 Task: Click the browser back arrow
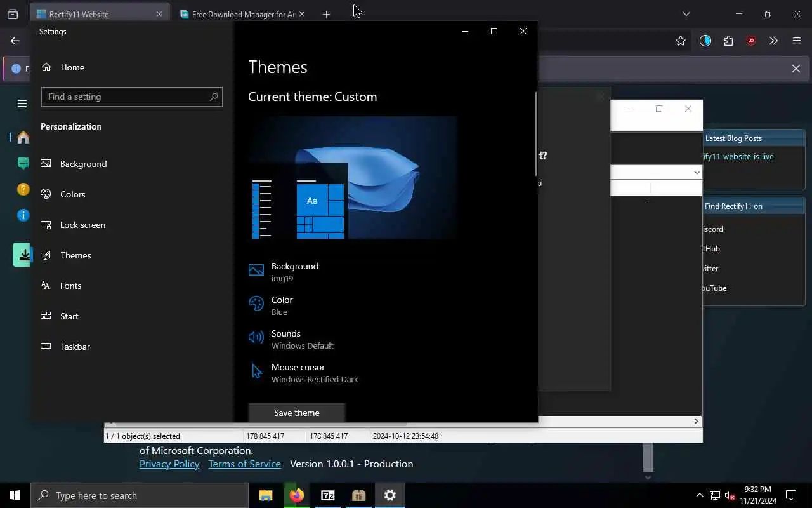[x=15, y=41]
